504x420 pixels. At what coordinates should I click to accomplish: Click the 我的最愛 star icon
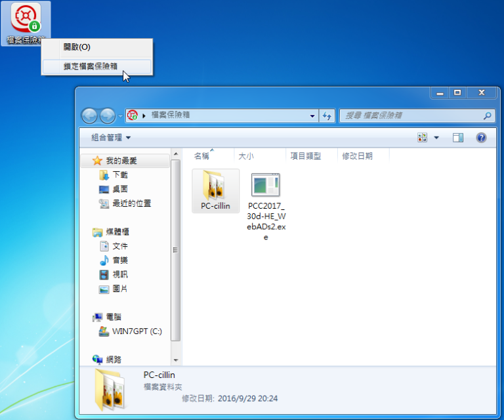97,160
